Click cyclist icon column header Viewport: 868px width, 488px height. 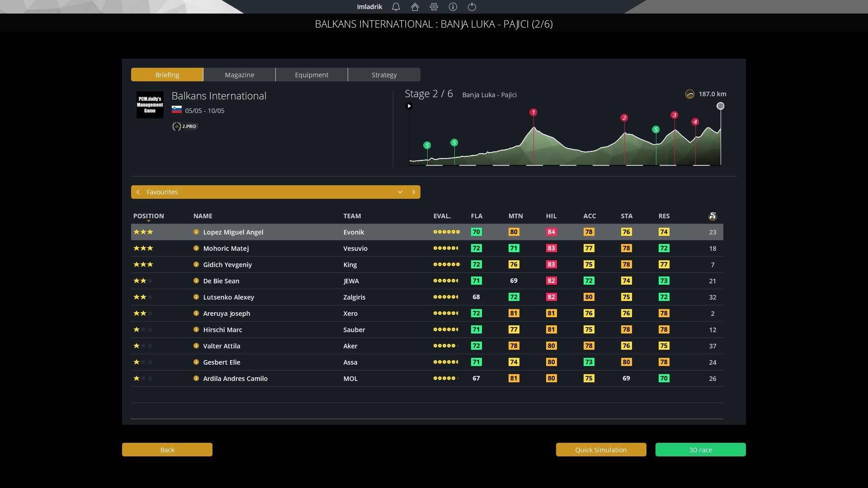click(712, 216)
